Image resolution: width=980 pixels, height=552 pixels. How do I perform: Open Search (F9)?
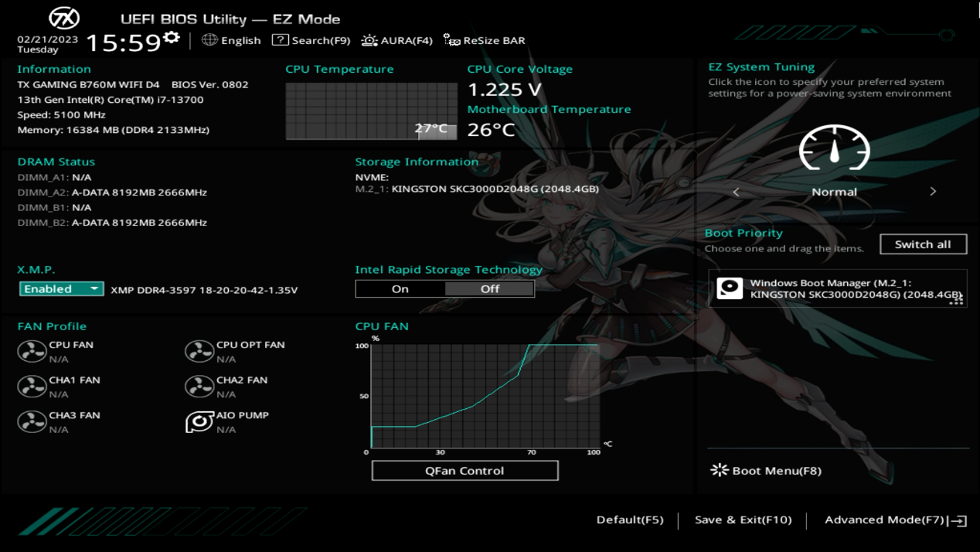click(311, 40)
